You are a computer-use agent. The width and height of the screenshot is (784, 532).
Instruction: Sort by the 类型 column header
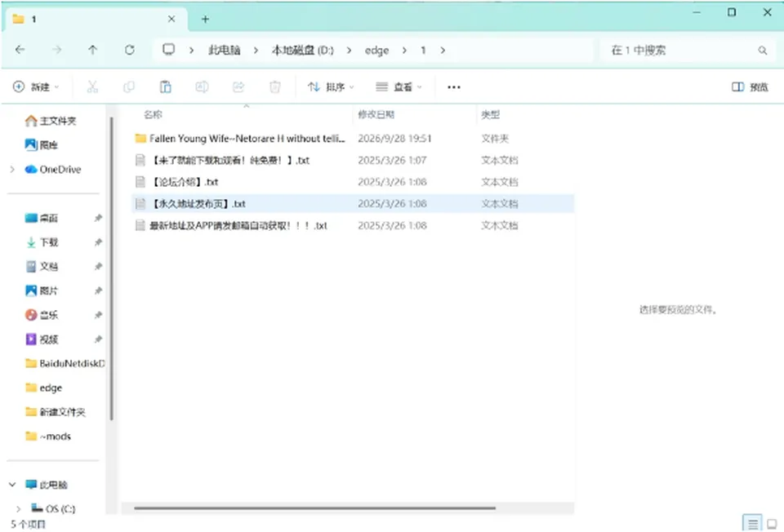click(490, 115)
